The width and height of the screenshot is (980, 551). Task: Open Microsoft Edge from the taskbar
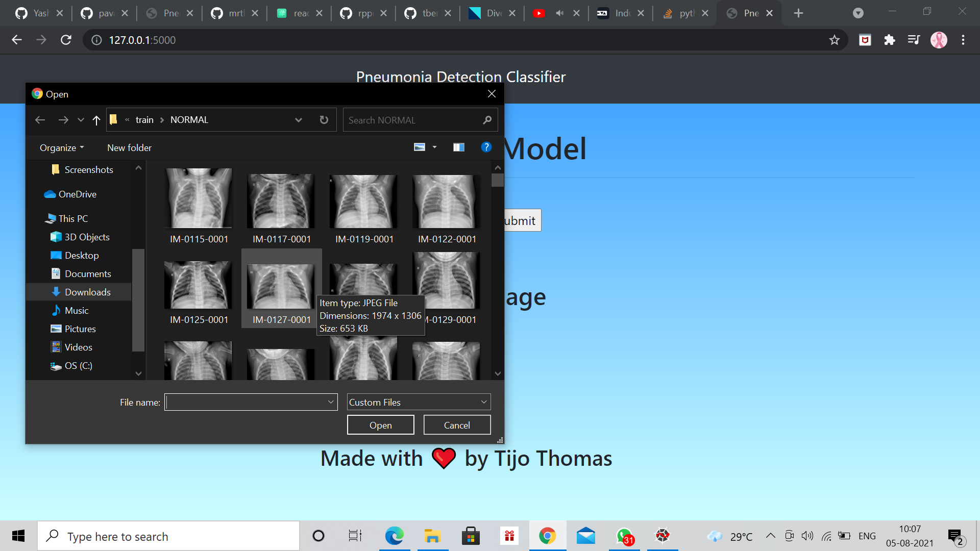tap(394, 536)
